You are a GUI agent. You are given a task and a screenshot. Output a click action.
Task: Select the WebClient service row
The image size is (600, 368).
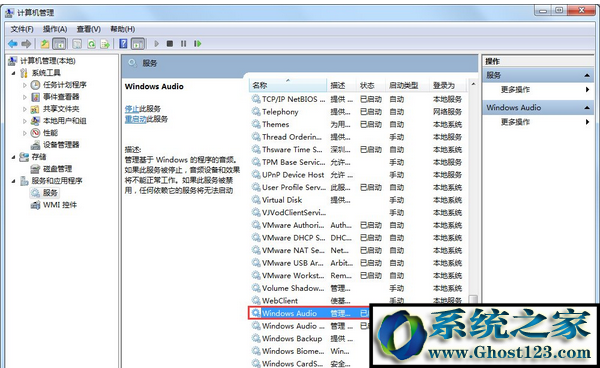[359, 300]
